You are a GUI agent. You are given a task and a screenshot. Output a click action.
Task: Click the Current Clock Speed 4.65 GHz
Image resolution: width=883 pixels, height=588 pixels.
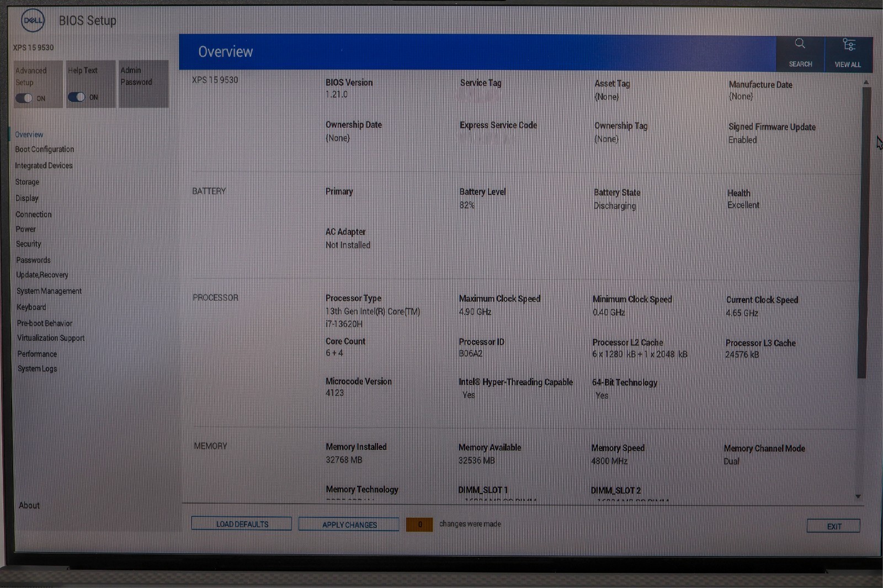tap(742, 313)
